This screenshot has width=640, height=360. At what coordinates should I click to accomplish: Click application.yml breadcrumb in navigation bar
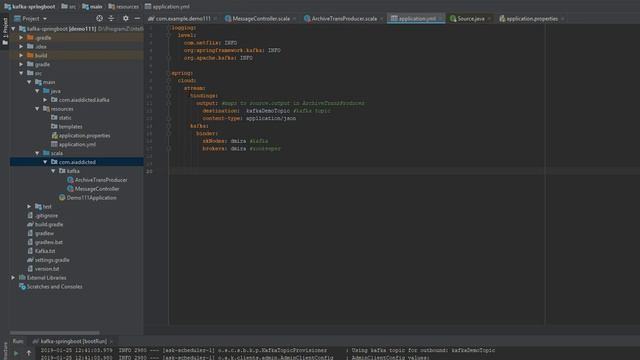[167, 7]
